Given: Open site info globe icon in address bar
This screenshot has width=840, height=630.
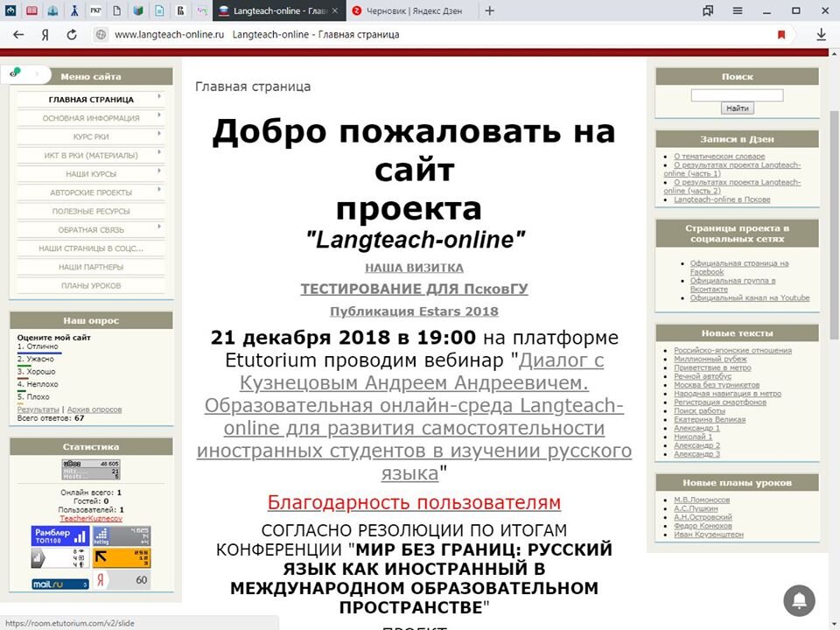Looking at the screenshot, I should pos(100,35).
